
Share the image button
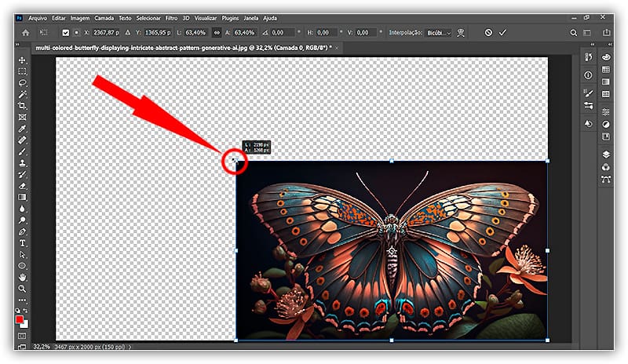point(606,32)
